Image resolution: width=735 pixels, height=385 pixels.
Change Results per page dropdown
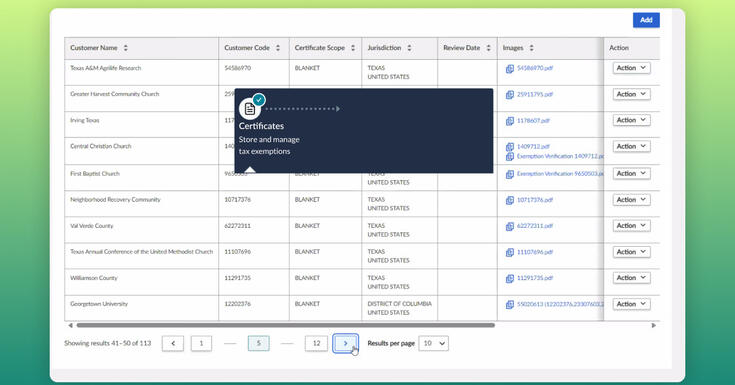(x=434, y=343)
